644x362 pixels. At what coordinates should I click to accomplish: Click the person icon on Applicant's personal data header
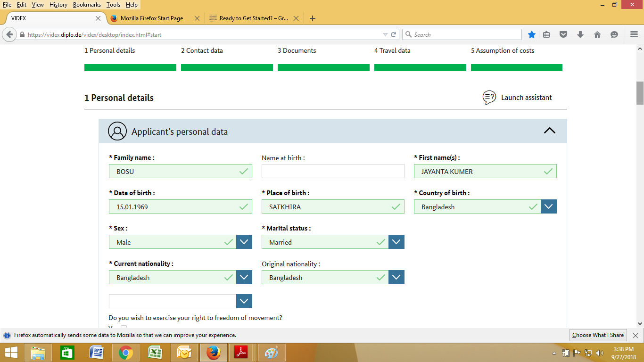pyautogui.click(x=117, y=131)
